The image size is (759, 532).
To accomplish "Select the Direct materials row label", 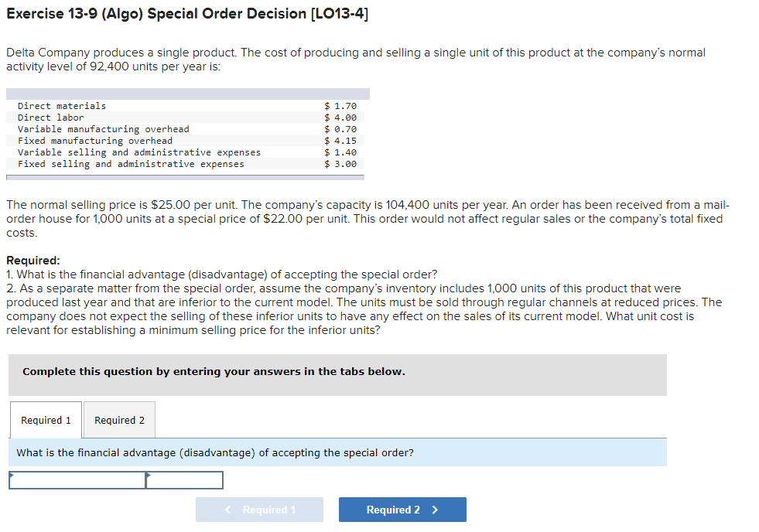I will [61, 106].
